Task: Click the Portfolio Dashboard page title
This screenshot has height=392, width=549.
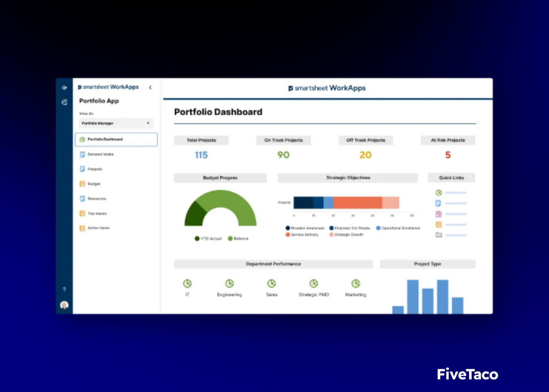Action: 218,112
